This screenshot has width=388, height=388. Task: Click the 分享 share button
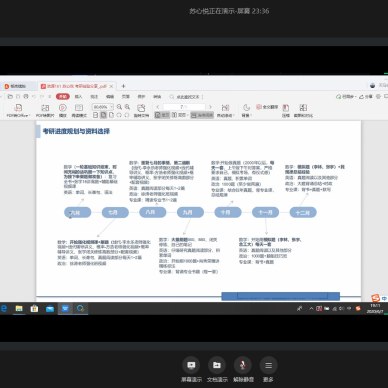[366, 97]
